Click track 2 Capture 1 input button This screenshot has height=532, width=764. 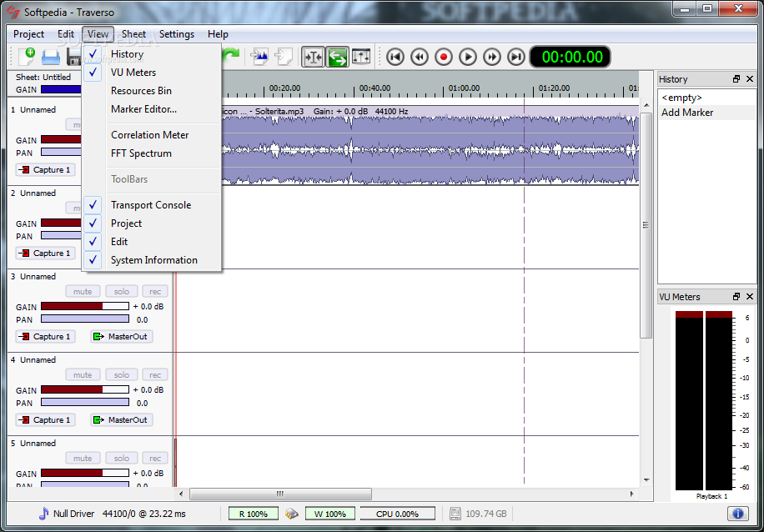click(45, 253)
